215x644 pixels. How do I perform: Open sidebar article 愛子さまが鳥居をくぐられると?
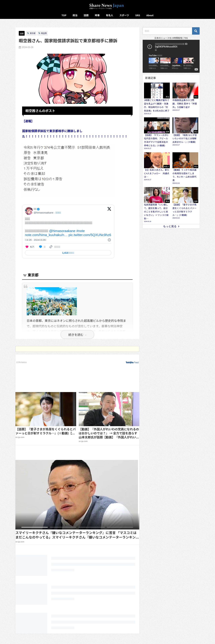tap(185, 210)
